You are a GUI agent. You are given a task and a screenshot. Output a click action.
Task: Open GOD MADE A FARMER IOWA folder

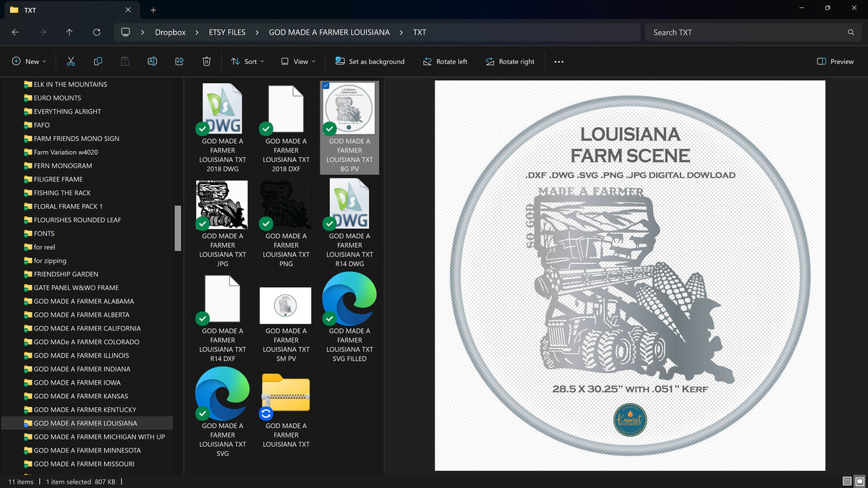tap(77, 382)
